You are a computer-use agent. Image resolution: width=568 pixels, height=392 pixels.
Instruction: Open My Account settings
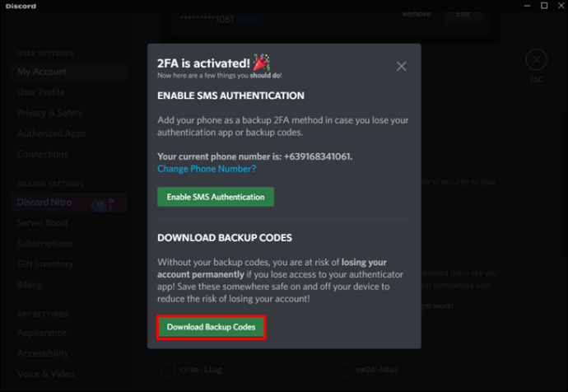[x=42, y=72]
